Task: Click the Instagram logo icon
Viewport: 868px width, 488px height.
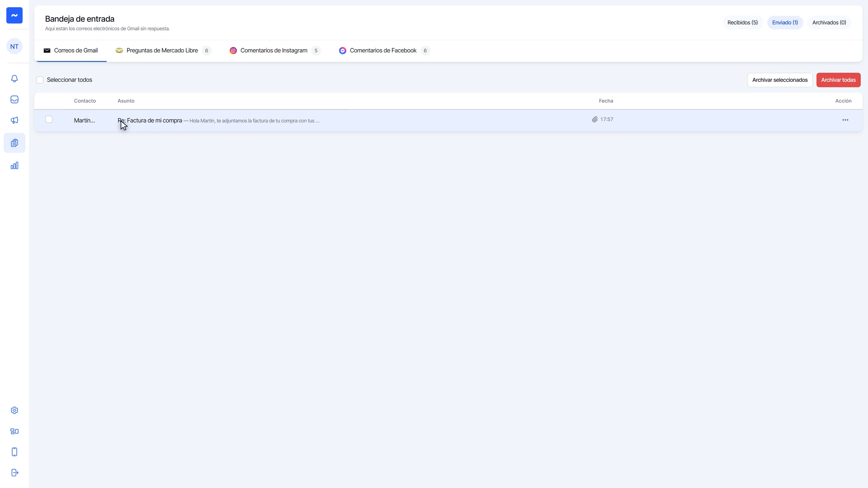Action: click(233, 51)
